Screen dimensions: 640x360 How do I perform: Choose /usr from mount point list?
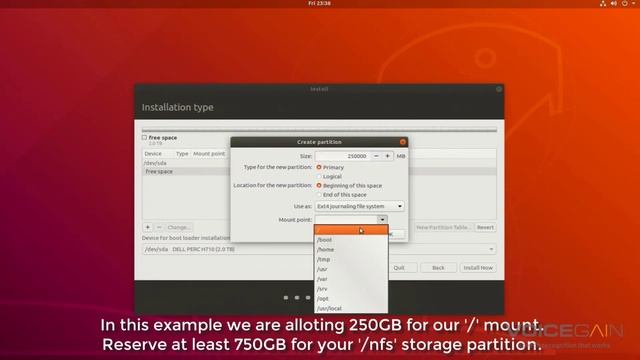[x=351, y=269]
